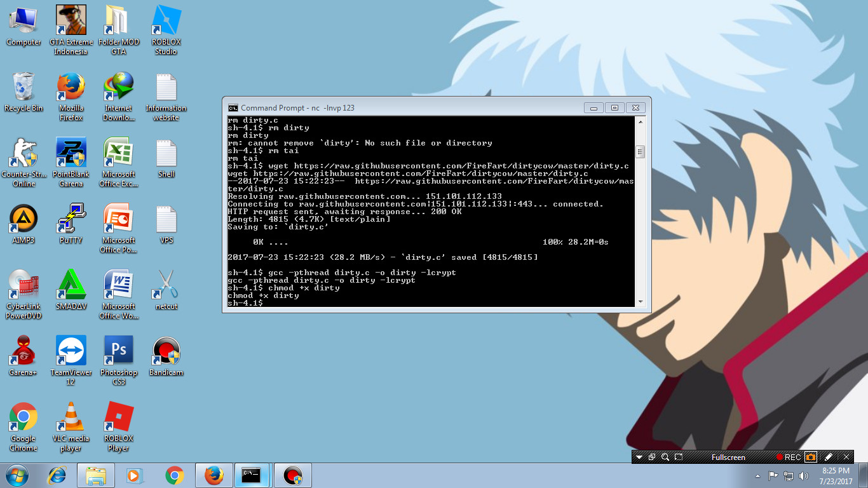Open network status tray icon
The image size is (868, 488).
click(789, 476)
